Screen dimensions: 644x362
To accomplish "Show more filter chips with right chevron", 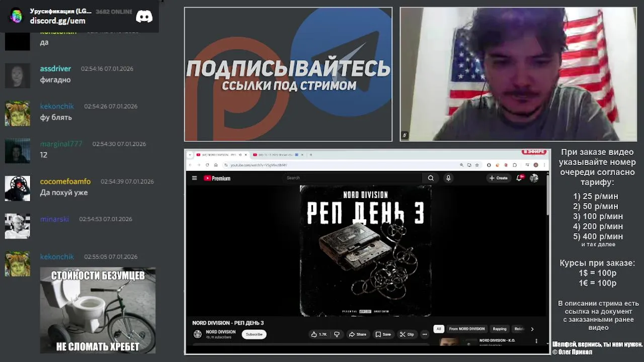I will [x=532, y=329].
